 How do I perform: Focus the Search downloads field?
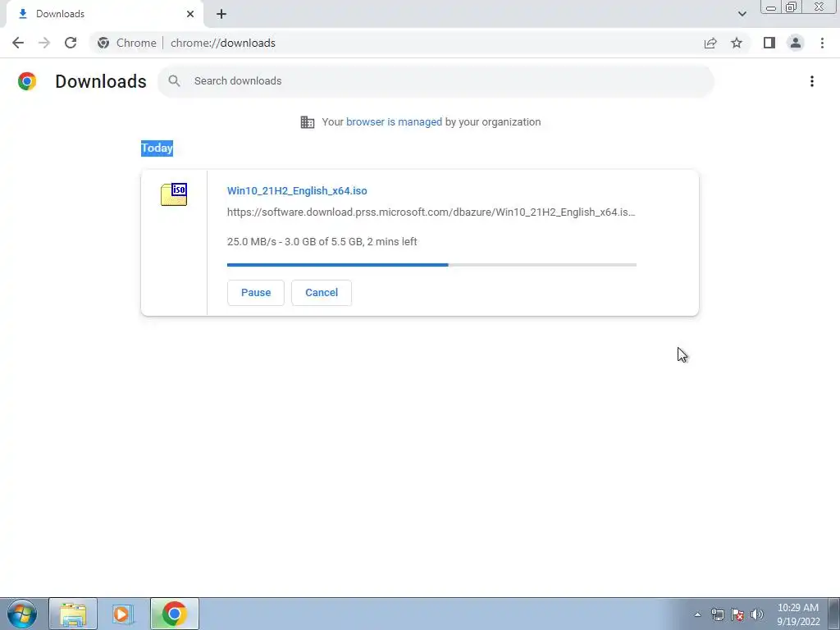pos(436,81)
